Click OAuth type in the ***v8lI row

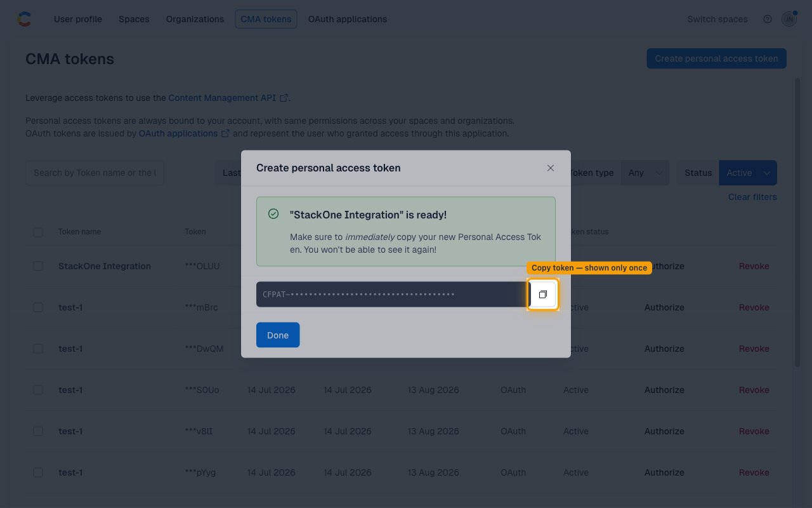tap(513, 431)
